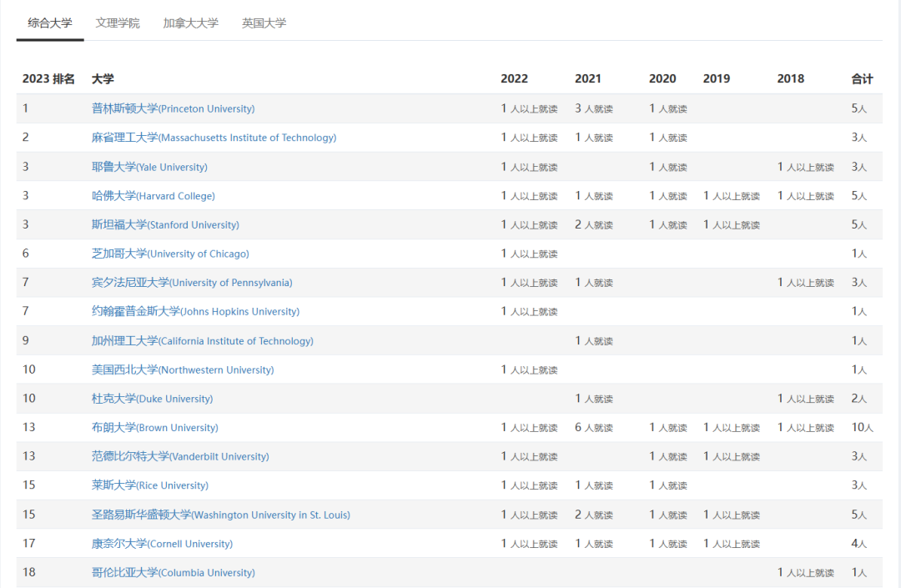Screen dimensions: 901x588
Task: Click Princeton University total '5人'
Action: point(859,108)
